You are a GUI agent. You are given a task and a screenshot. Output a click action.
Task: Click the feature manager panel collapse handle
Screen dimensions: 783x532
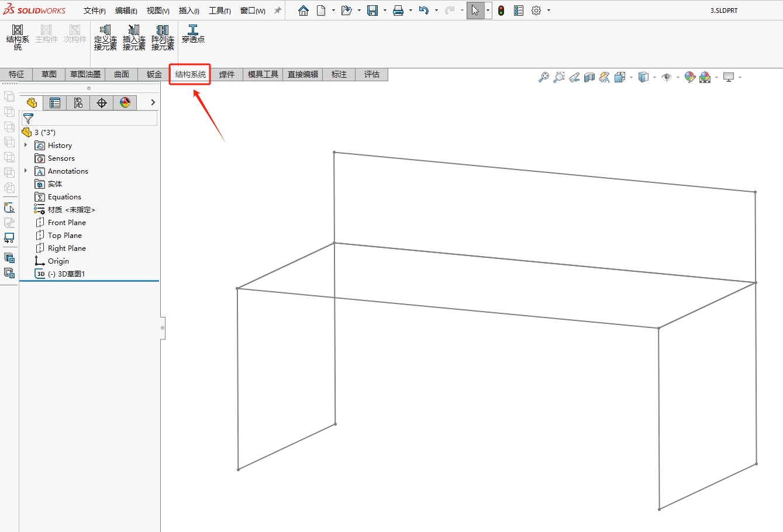163,328
